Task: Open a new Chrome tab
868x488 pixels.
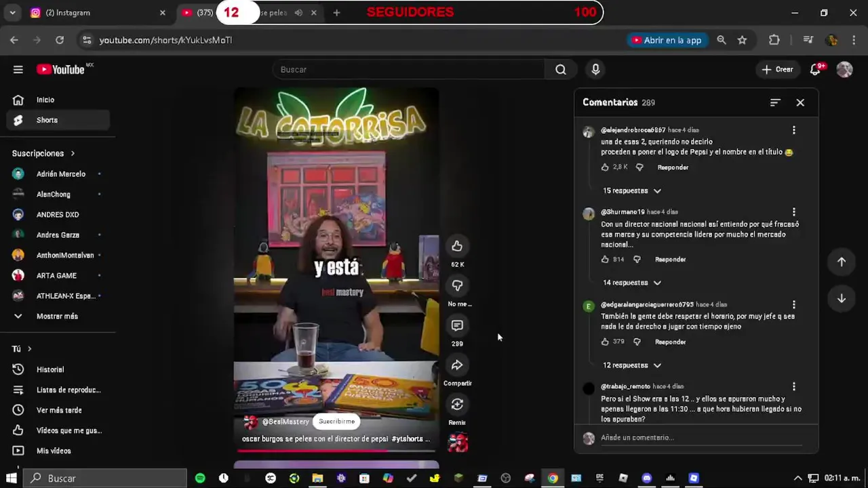Action: pyautogui.click(x=336, y=13)
